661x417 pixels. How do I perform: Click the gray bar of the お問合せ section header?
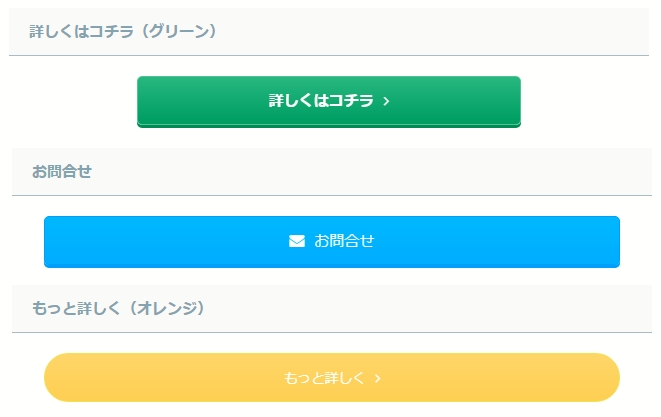click(x=400, y=171)
